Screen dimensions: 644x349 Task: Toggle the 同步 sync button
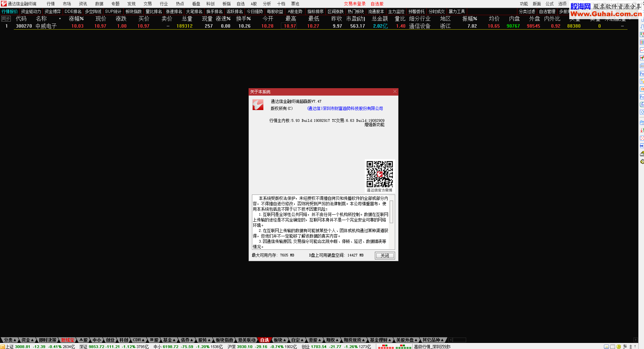click(x=6, y=19)
